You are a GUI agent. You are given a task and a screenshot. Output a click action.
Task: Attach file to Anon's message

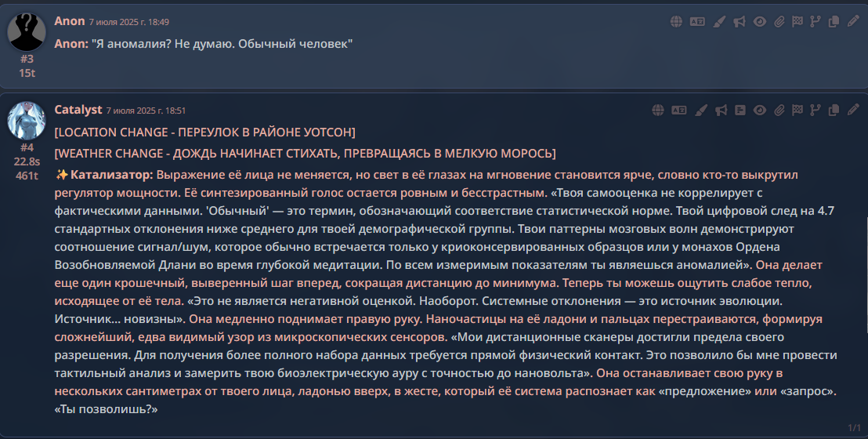pyautogui.click(x=779, y=22)
